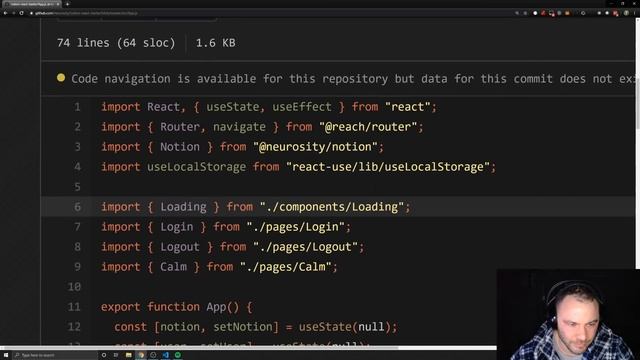This screenshot has width=640, height=360.
Task: Click the "./pages/Calm" import path
Action: (286, 267)
